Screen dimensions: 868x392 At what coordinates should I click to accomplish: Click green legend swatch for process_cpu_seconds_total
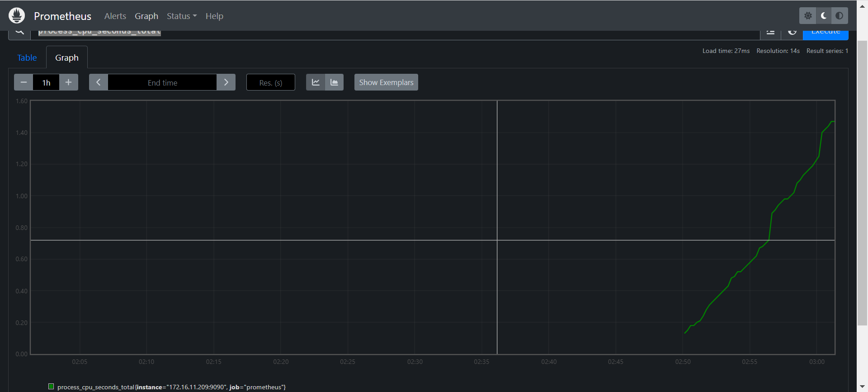click(x=51, y=387)
